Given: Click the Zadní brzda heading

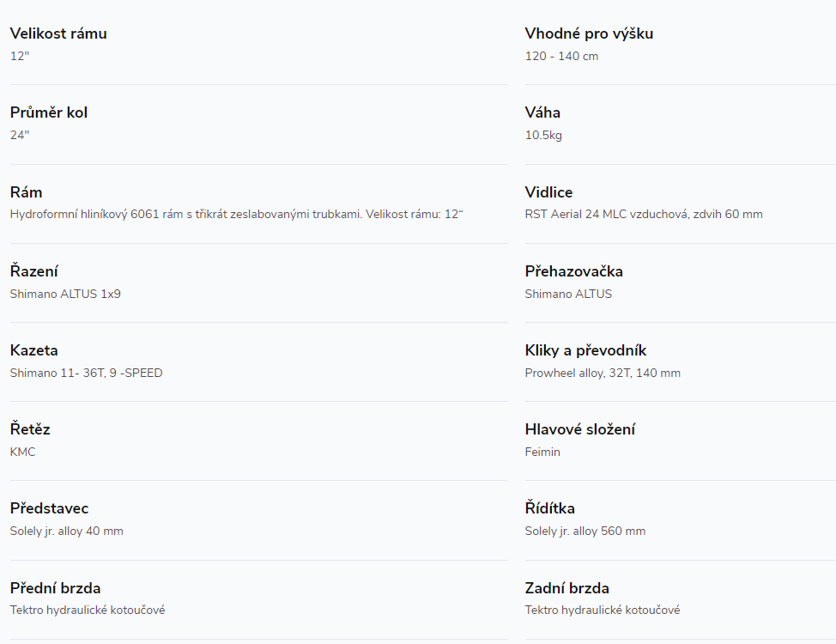Looking at the screenshot, I should pos(566,588).
